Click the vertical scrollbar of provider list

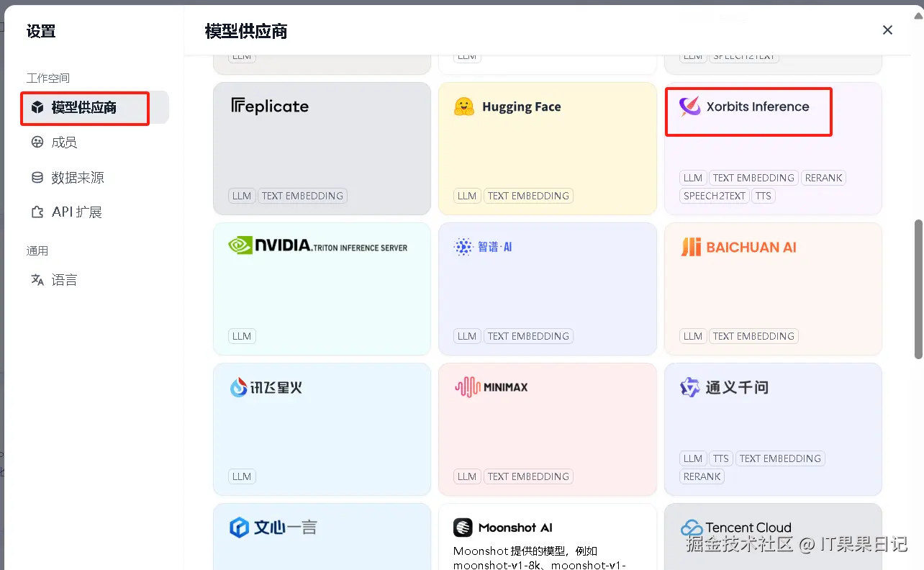click(918, 289)
